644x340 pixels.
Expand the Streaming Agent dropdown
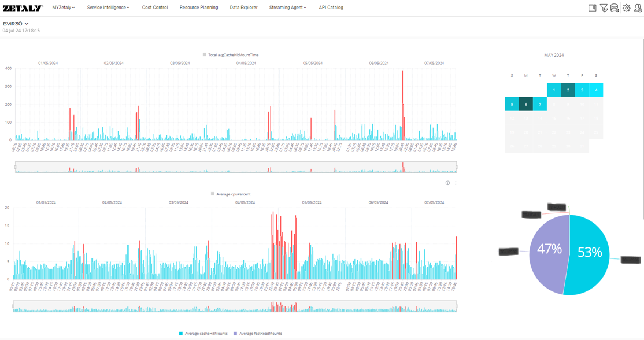coord(287,8)
